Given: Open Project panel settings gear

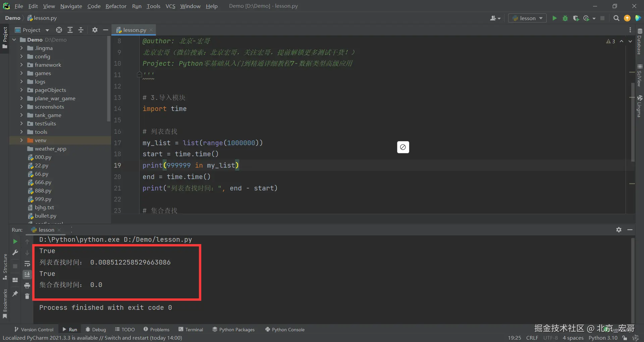Looking at the screenshot, I should pyautogui.click(x=95, y=30).
